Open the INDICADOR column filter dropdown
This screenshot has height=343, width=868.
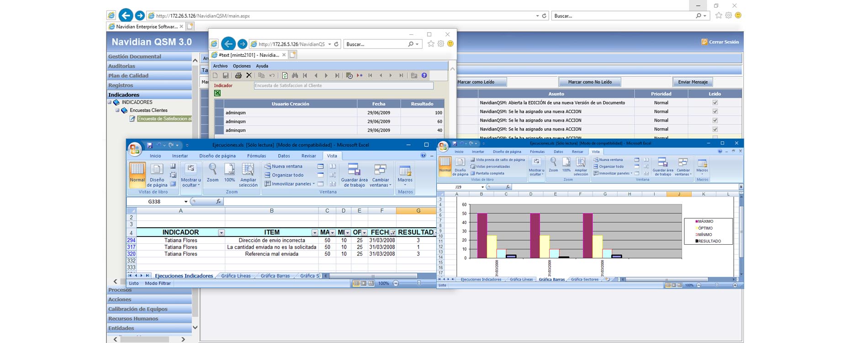pyautogui.click(x=221, y=233)
